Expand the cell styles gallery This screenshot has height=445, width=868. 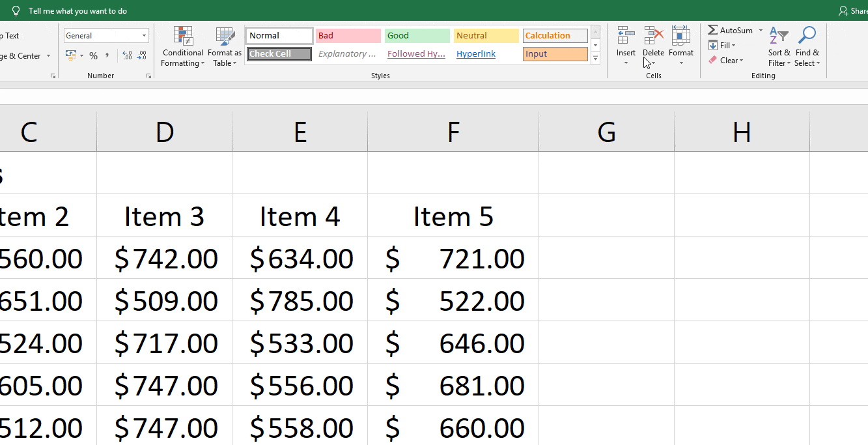coord(595,57)
